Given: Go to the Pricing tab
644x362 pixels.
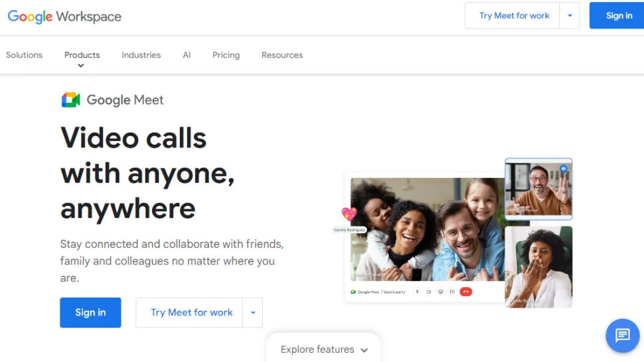Looking at the screenshot, I should 226,55.
